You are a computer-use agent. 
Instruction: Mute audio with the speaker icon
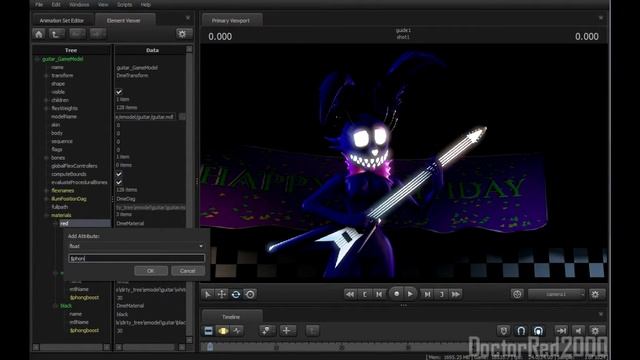click(x=578, y=331)
